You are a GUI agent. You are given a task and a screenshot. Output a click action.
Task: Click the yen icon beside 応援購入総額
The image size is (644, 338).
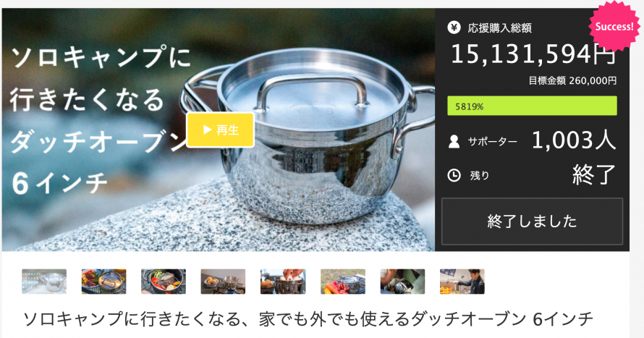[454, 28]
